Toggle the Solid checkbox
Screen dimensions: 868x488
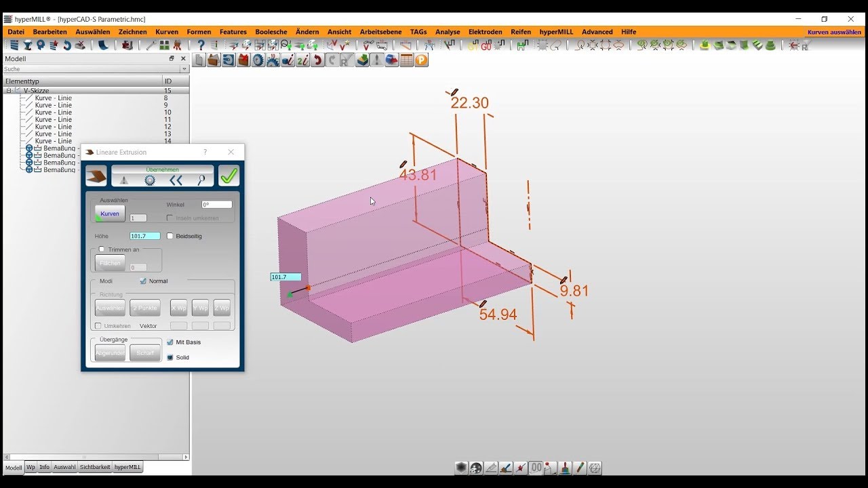tap(170, 357)
